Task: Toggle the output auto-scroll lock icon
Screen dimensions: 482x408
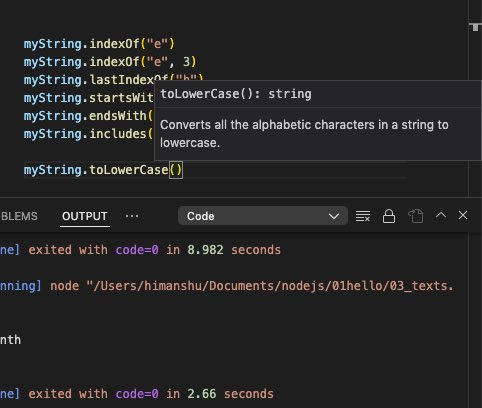Action: [389, 216]
